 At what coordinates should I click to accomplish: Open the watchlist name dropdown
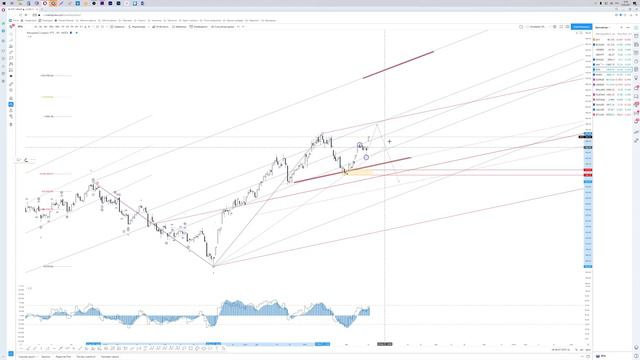[602, 27]
